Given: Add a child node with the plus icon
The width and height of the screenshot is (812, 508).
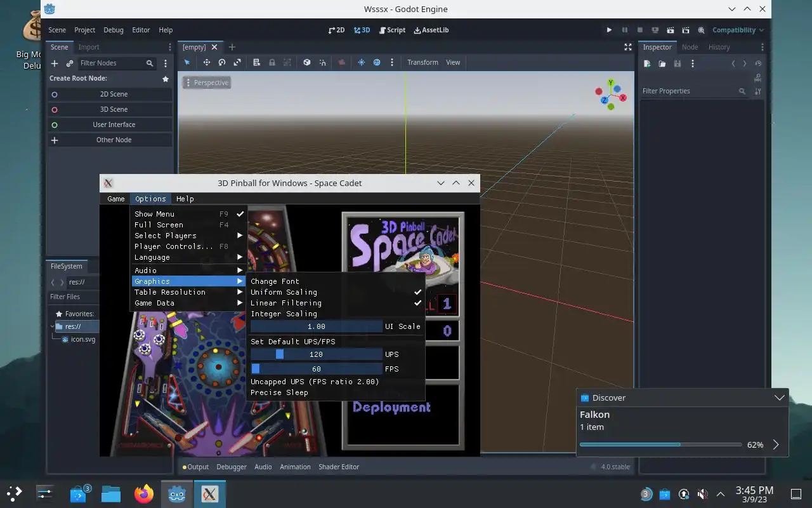Looking at the screenshot, I should coord(55,63).
